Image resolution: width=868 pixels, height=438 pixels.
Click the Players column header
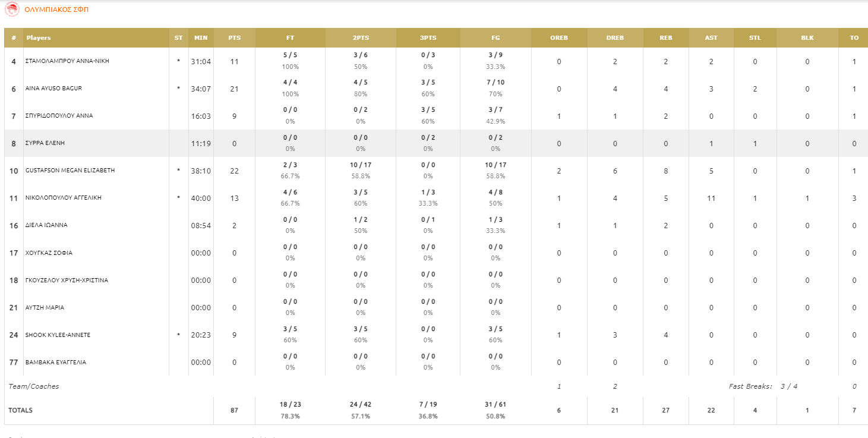pyautogui.click(x=38, y=37)
